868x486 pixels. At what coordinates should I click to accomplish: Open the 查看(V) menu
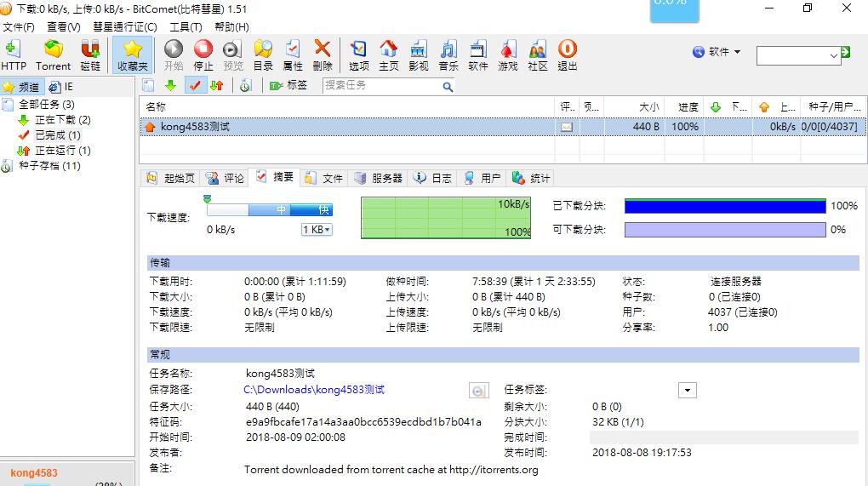coord(64,26)
